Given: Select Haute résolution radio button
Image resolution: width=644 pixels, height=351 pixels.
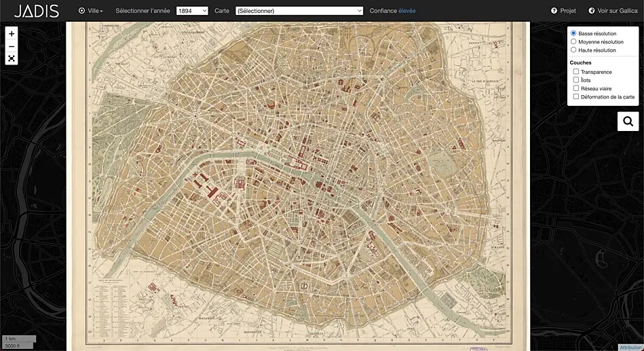Looking at the screenshot, I should [573, 50].
